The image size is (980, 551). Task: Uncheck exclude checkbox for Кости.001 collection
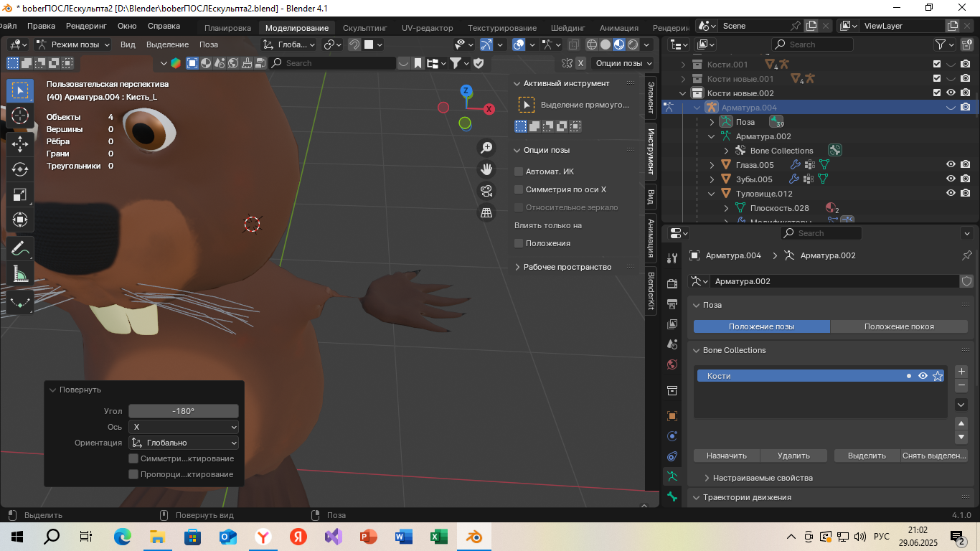(x=937, y=65)
